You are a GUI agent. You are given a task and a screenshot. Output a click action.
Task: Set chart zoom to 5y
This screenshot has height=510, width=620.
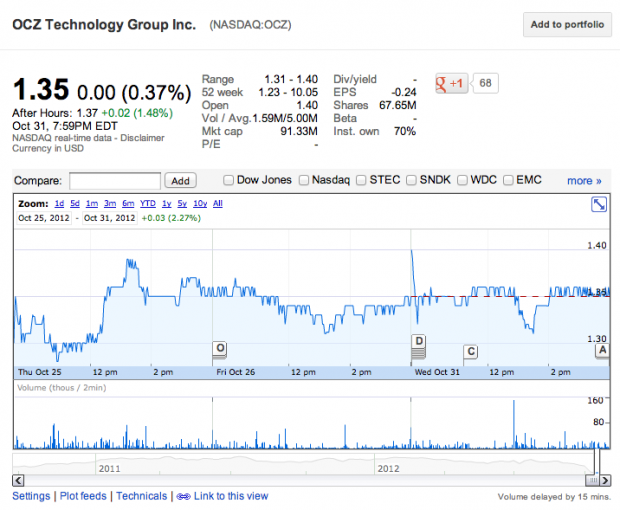[182, 204]
